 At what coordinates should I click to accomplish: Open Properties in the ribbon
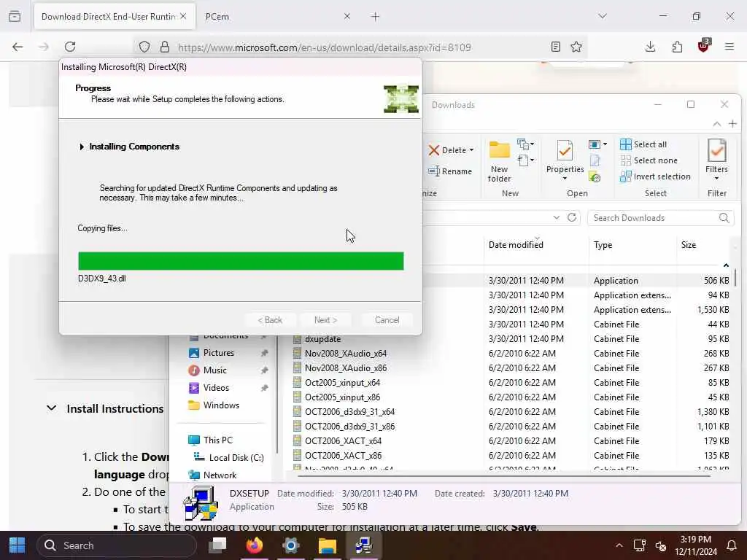tap(565, 160)
